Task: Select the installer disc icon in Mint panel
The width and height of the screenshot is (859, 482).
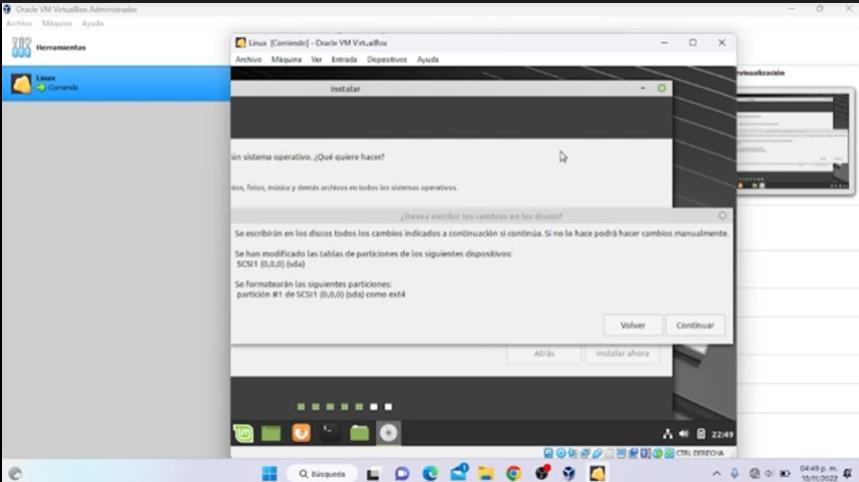Action: pos(388,433)
